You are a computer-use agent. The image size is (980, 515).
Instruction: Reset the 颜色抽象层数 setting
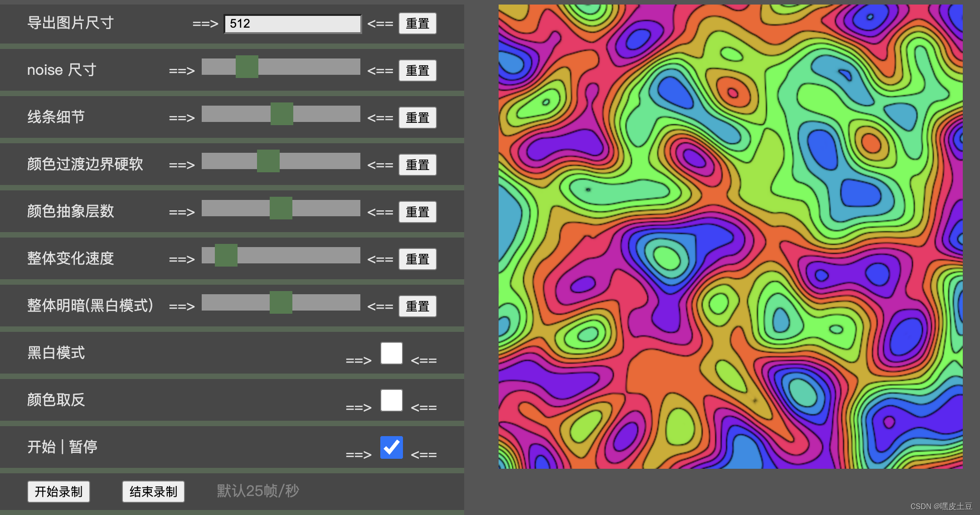pyautogui.click(x=417, y=212)
